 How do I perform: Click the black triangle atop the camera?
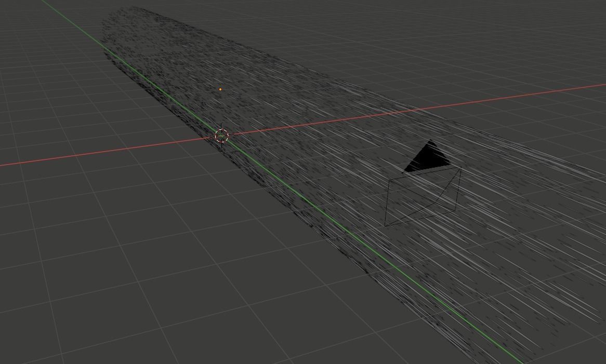click(x=428, y=157)
